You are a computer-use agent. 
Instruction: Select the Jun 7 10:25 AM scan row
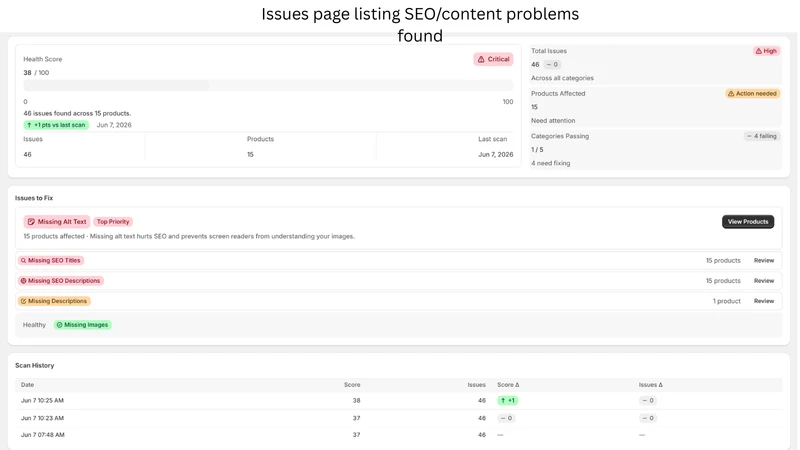pyautogui.click(x=398, y=401)
